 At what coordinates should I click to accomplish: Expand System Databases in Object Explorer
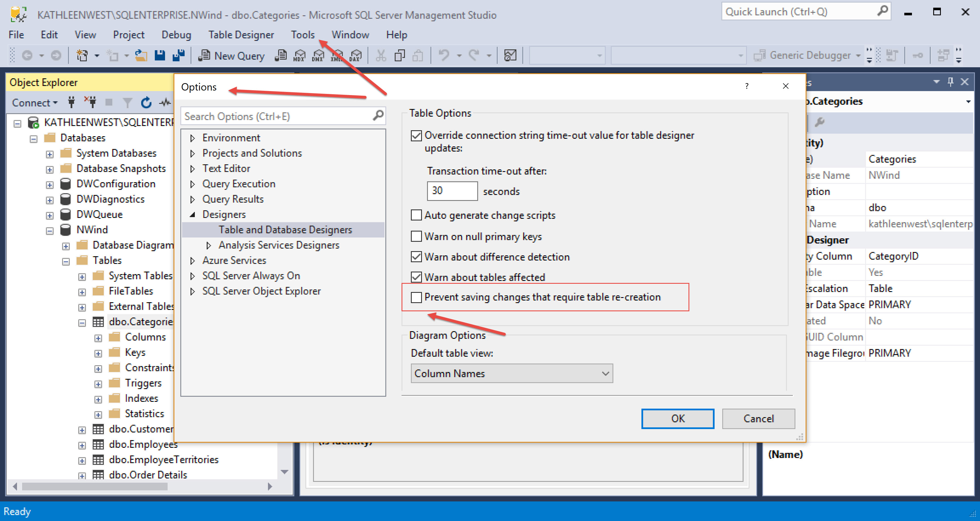tap(49, 154)
